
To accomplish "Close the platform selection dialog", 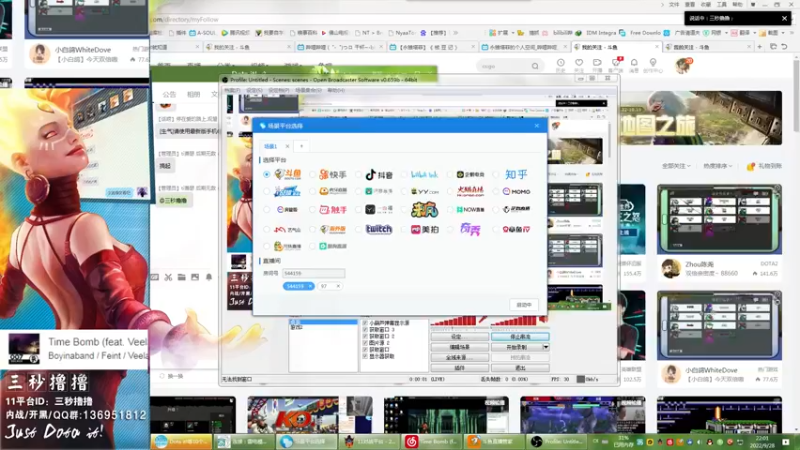I will point(537,126).
